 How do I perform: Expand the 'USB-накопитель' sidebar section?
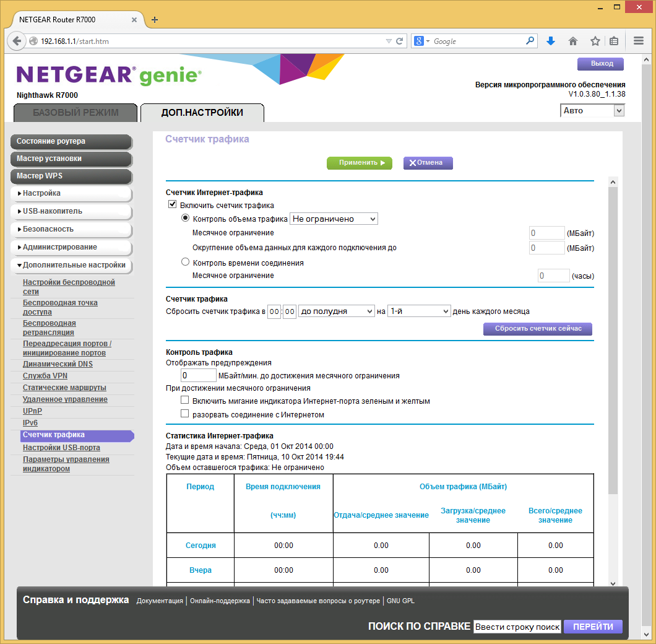[x=72, y=211]
